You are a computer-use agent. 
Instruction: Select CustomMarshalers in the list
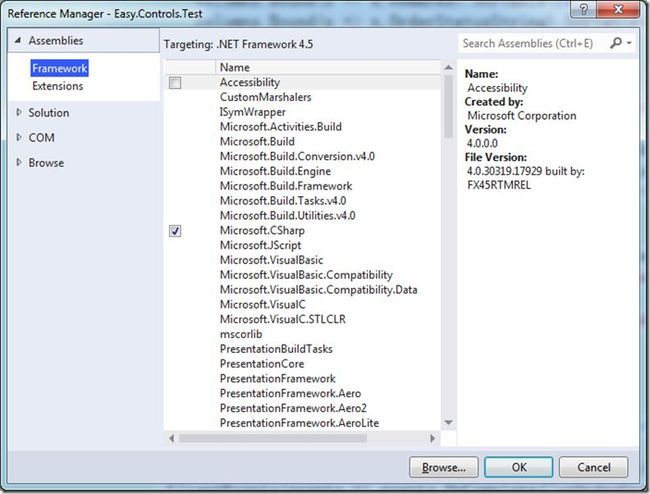pos(266,97)
